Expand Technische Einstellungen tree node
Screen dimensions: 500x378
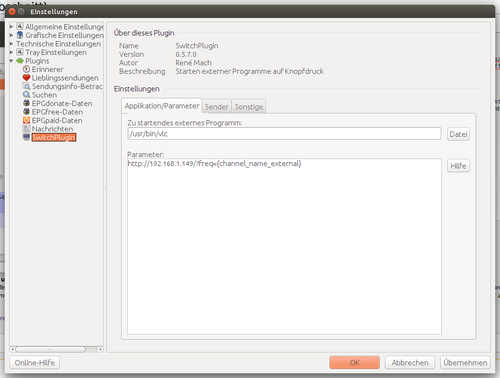pos(11,44)
